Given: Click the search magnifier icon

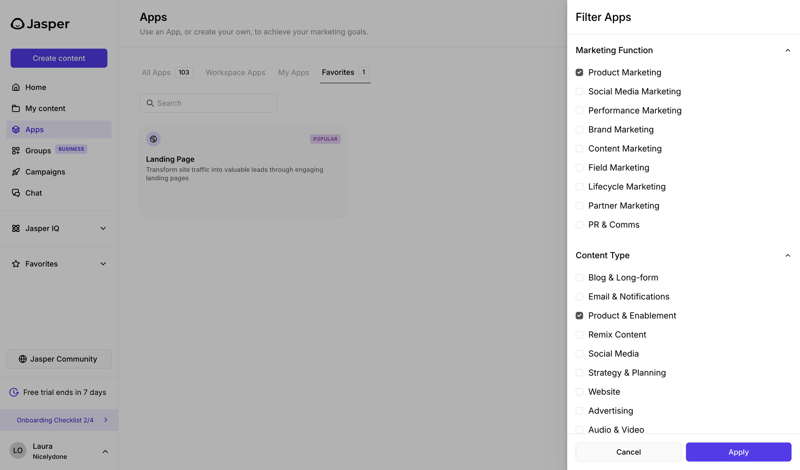Looking at the screenshot, I should tap(150, 103).
